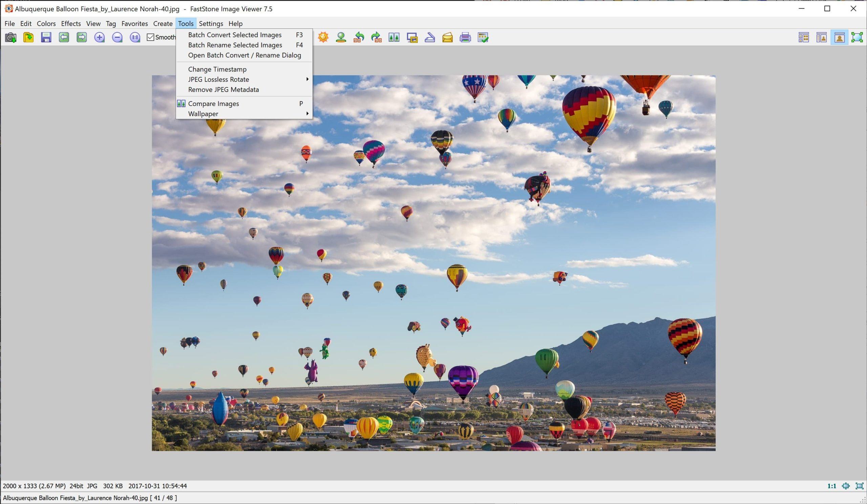The image size is (867, 504).
Task: Toggle the windowed single-image view mode
Action: (840, 37)
